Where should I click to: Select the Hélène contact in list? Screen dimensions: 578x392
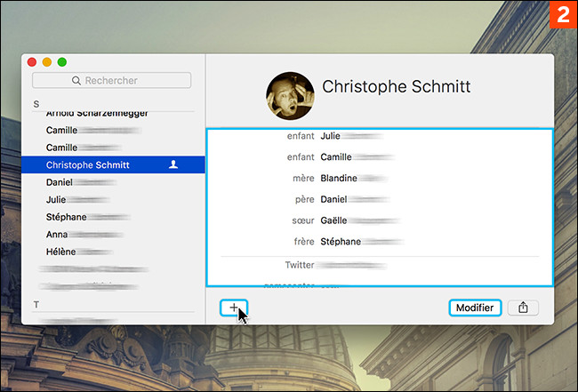coord(61,251)
